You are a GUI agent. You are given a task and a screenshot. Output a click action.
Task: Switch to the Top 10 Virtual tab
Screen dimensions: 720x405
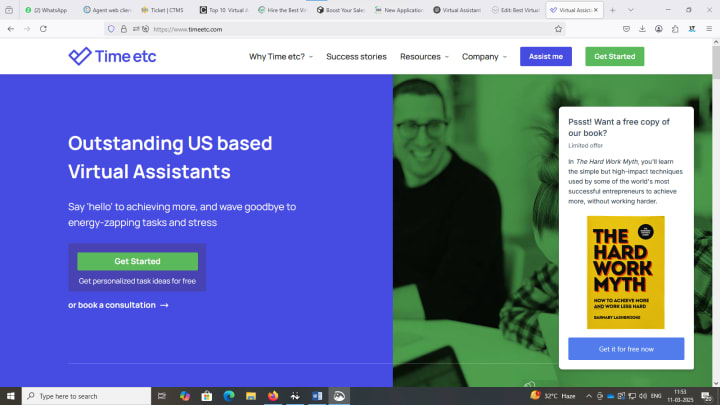224,10
